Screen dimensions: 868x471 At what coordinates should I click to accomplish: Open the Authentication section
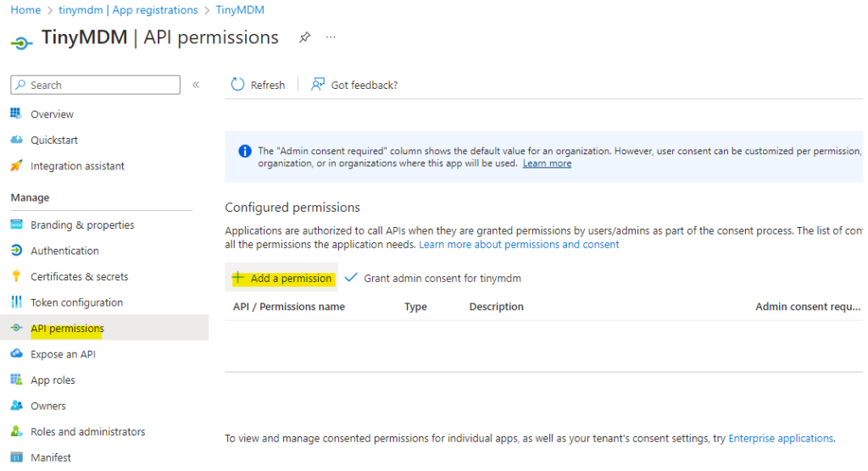tap(64, 251)
